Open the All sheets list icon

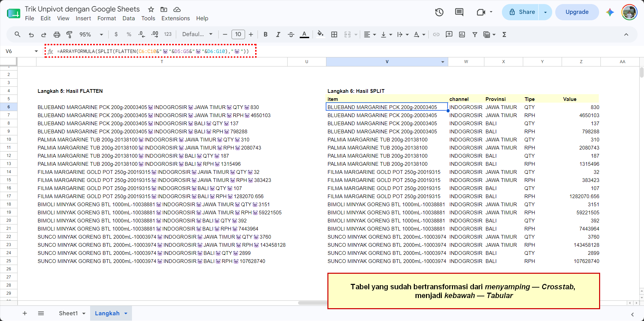(41, 313)
